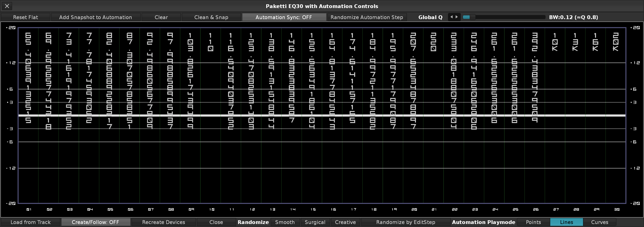Click the +20 dB label at top left
Screen dimensions: 644x227
[11, 28]
